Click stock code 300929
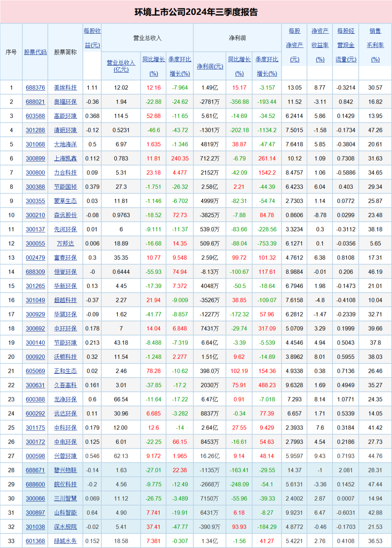The height and width of the screenshot is (548, 392). point(35,314)
